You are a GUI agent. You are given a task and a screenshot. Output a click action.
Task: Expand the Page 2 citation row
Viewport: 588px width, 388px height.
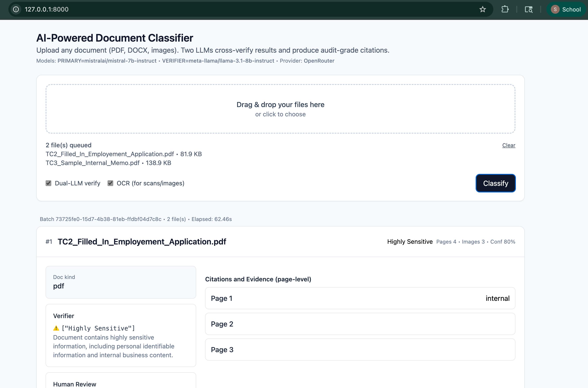point(360,324)
